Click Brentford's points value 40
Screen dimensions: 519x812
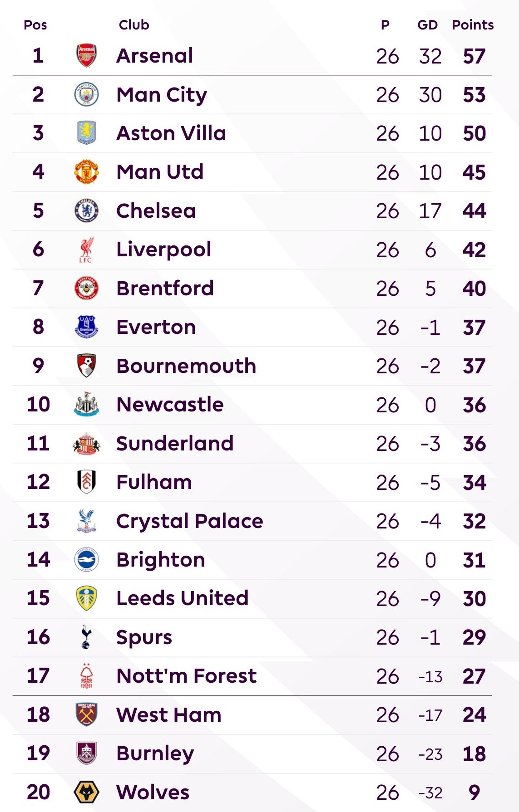click(x=474, y=289)
